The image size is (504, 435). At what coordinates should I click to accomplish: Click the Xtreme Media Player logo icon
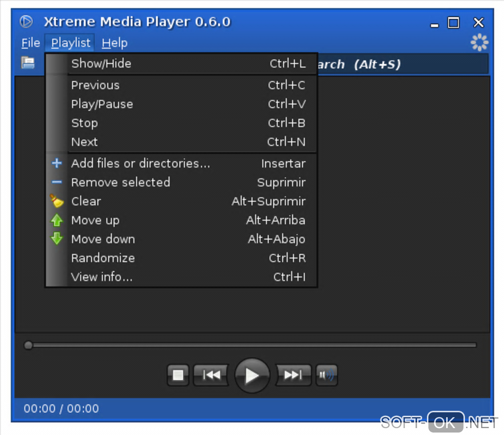(26, 22)
